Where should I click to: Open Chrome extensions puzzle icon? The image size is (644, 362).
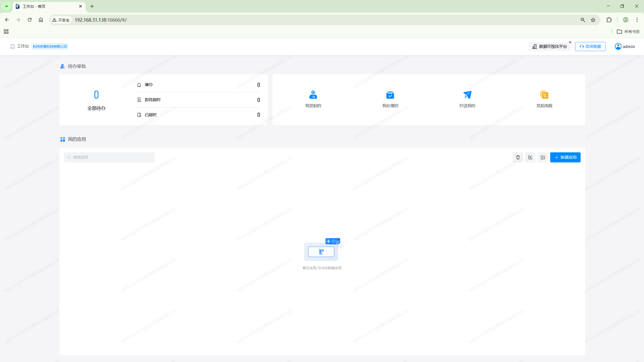click(x=609, y=20)
